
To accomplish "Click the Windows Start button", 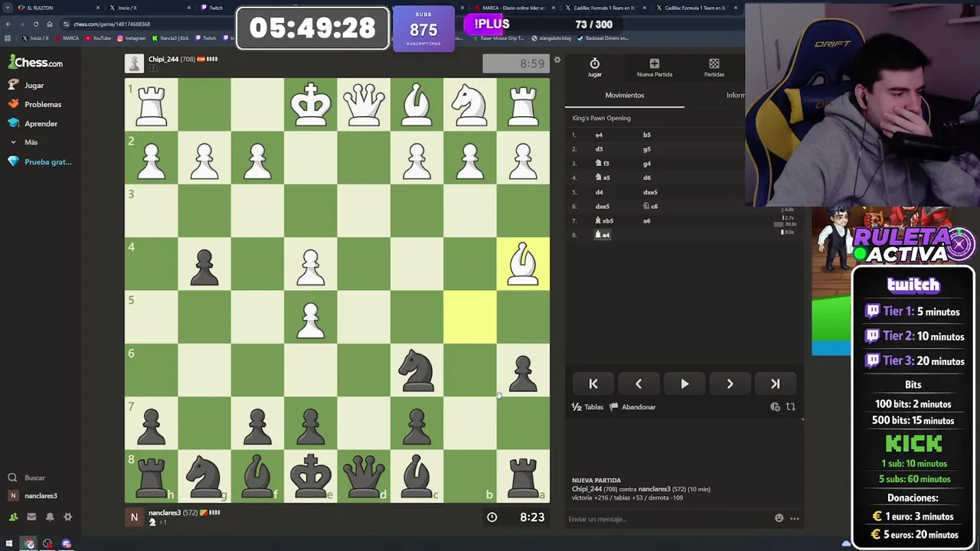I will 9,544.
